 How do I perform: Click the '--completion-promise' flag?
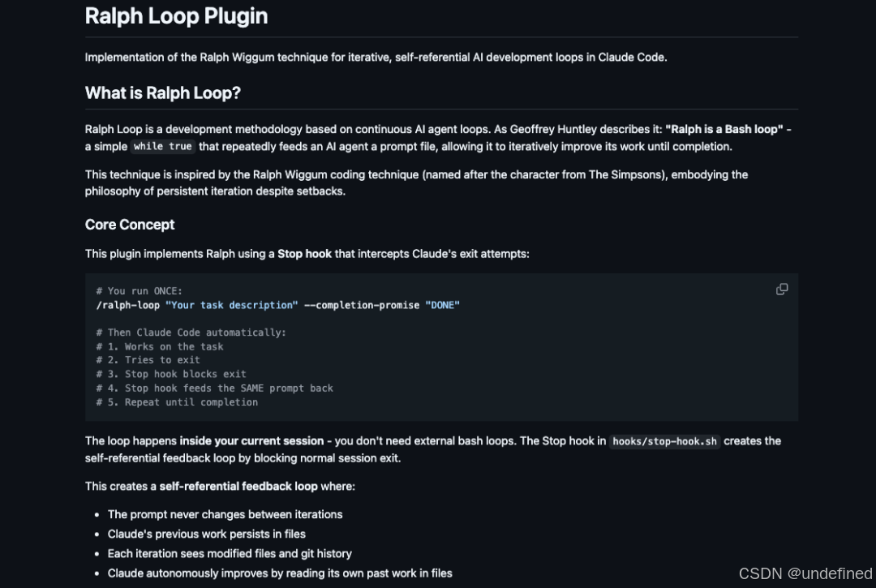362,305
